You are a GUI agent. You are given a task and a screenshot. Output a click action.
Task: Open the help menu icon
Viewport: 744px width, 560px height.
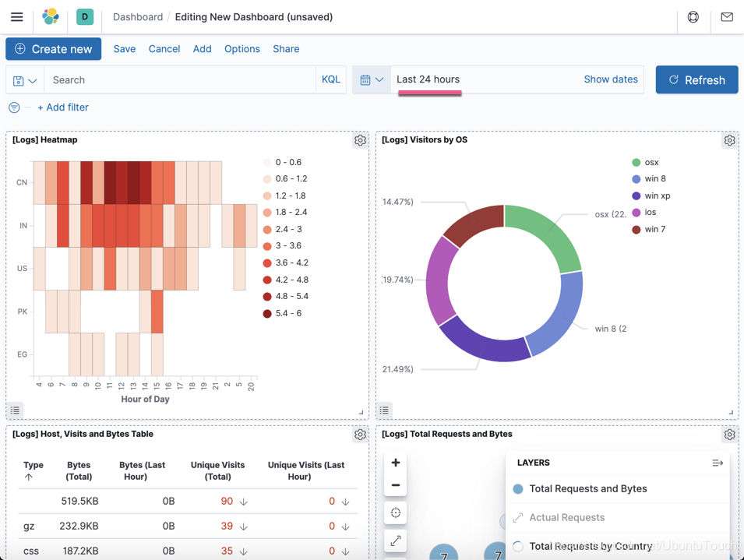point(693,17)
